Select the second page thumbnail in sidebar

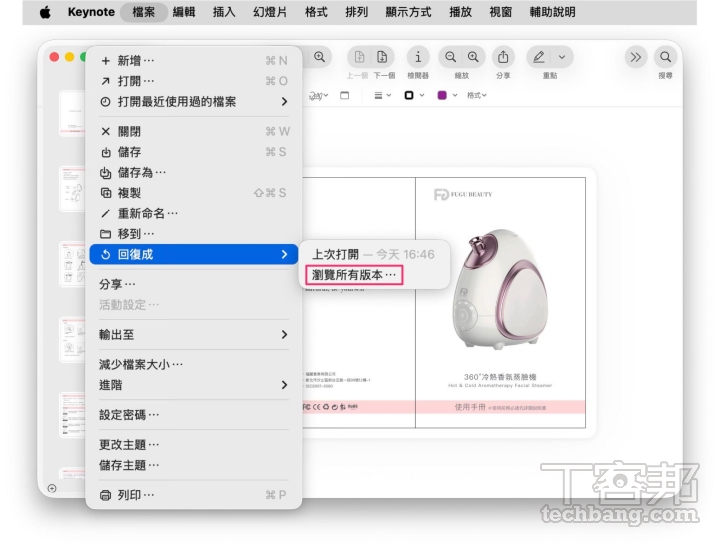tap(73, 189)
